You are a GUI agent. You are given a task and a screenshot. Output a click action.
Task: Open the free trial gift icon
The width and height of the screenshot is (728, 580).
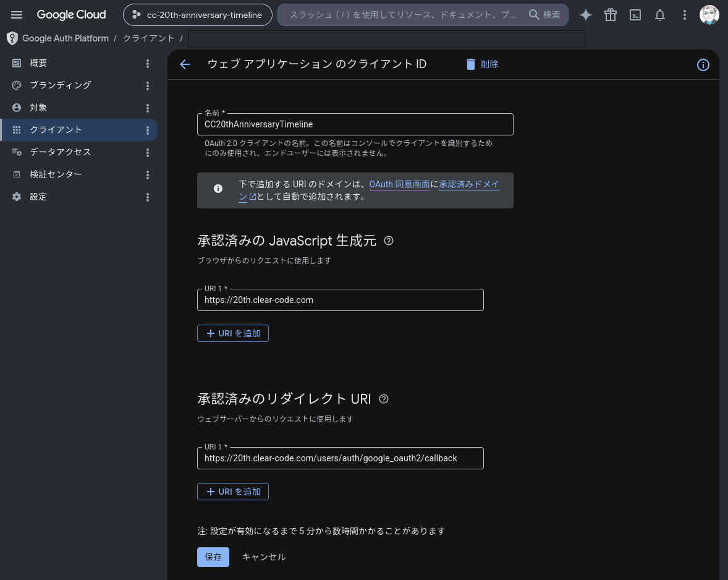pos(611,15)
